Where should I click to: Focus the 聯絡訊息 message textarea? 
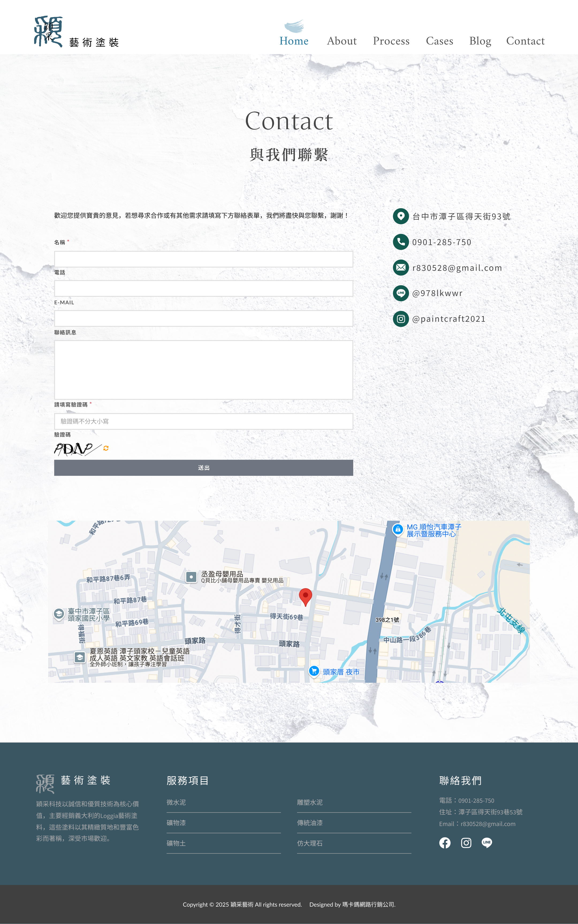[203, 370]
